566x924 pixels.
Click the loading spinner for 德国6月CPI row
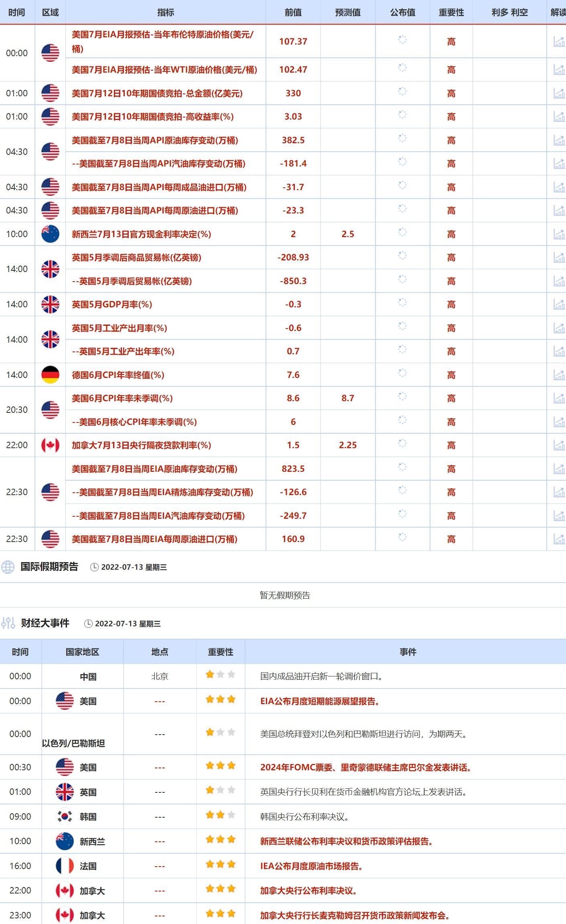click(x=402, y=373)
